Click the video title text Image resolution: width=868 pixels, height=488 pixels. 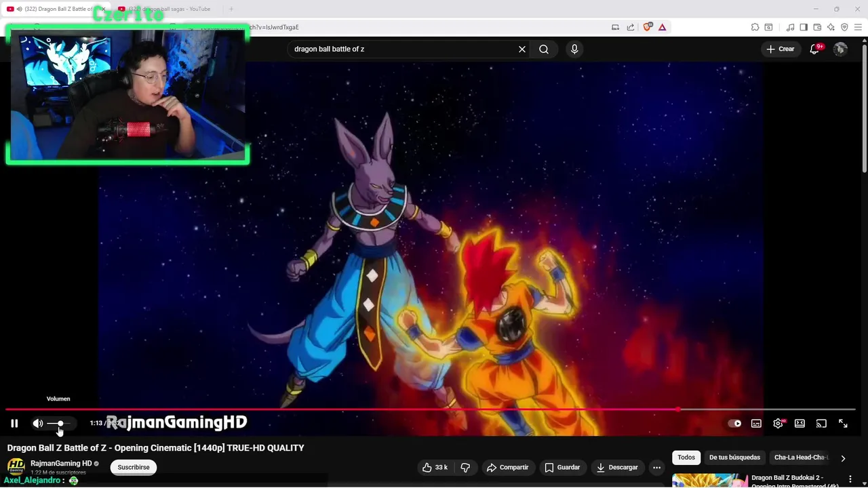coord(156,448)
